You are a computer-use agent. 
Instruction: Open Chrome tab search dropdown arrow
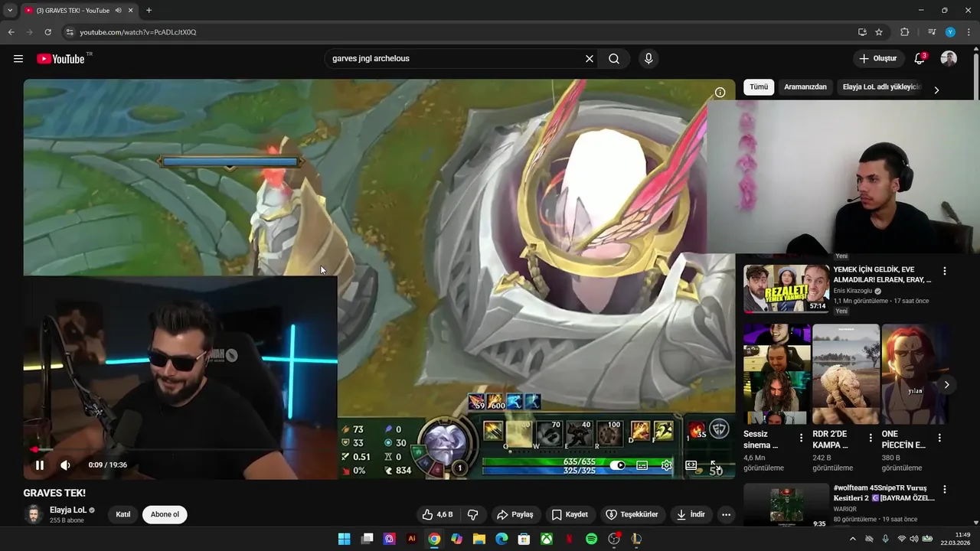10,11
